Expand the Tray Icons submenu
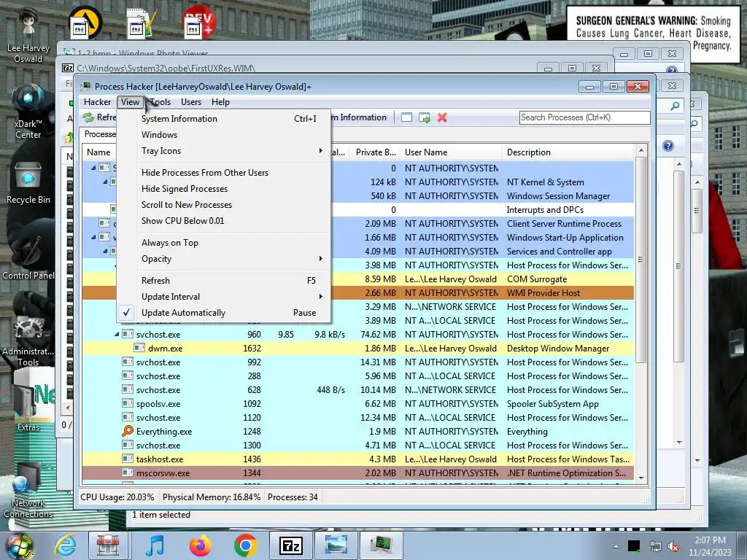This screenshot has height=560, width=747. [224, 150]
